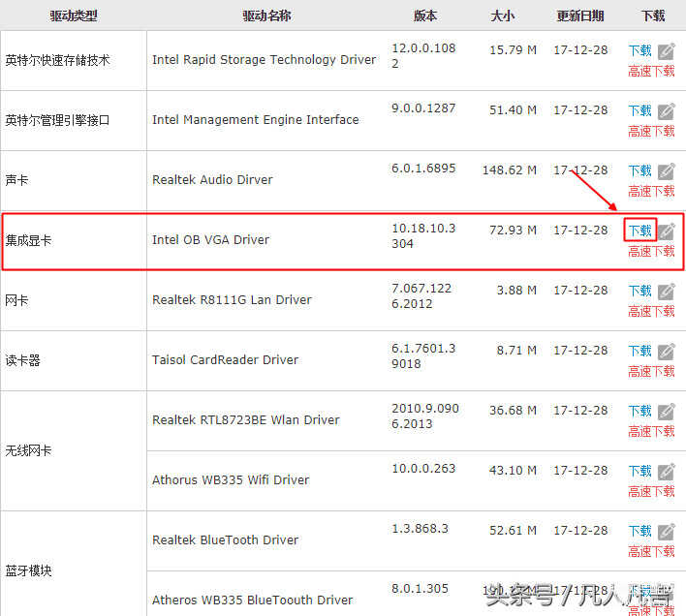Click size 3.88 M cell

[x=516, y=290]
